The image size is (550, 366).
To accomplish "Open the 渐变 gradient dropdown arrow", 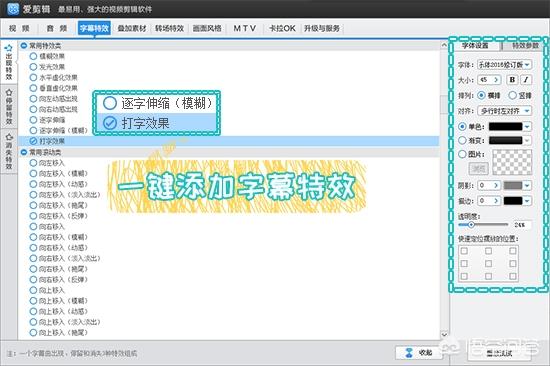I will coord(527,140).
